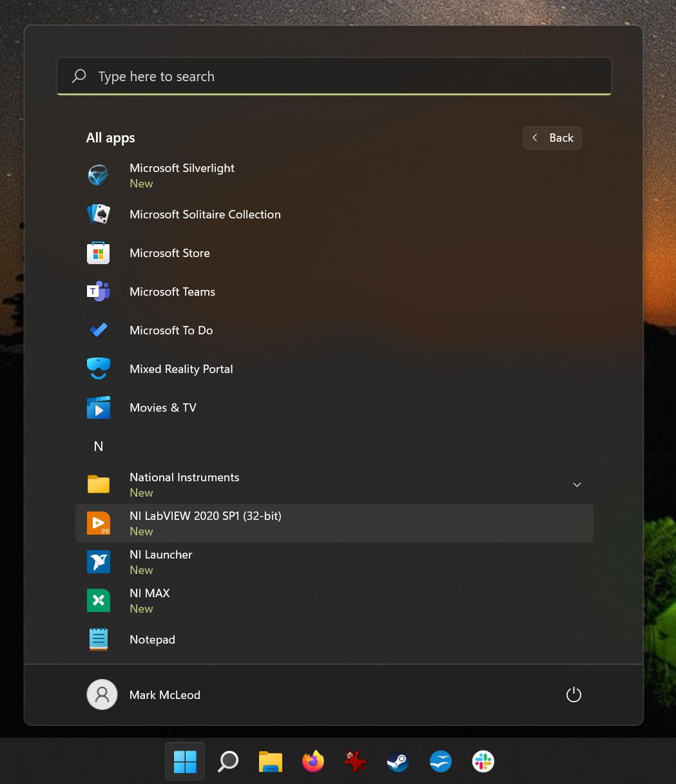Screen dimensions: 676x784
Task: Open Slack from the taskbar
Action: point(483,761)
